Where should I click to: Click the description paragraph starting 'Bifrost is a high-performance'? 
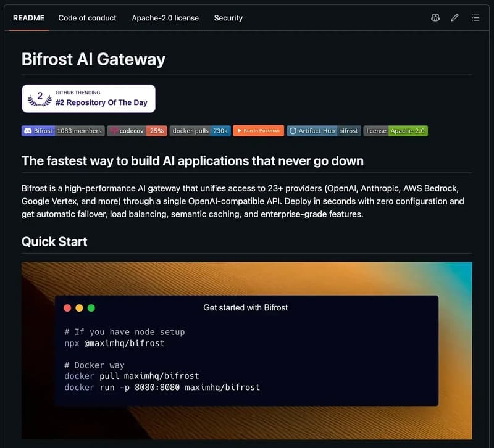click(243, 201)
